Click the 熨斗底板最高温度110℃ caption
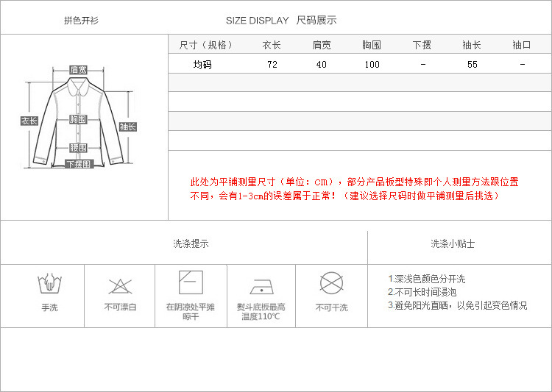Viewport: 552px width, 392px height. (x=261, y=312)
